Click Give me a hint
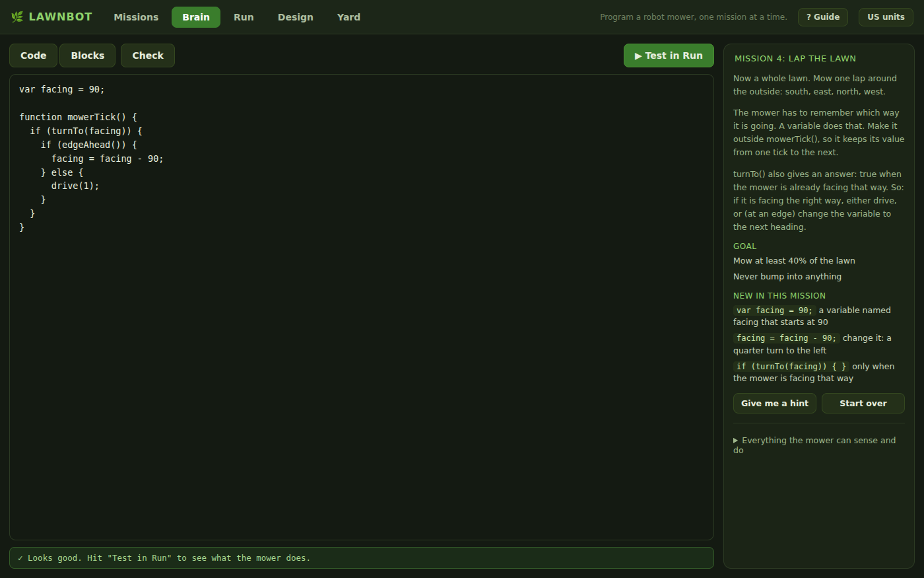The image size is (924, 578). click(775, 403)
